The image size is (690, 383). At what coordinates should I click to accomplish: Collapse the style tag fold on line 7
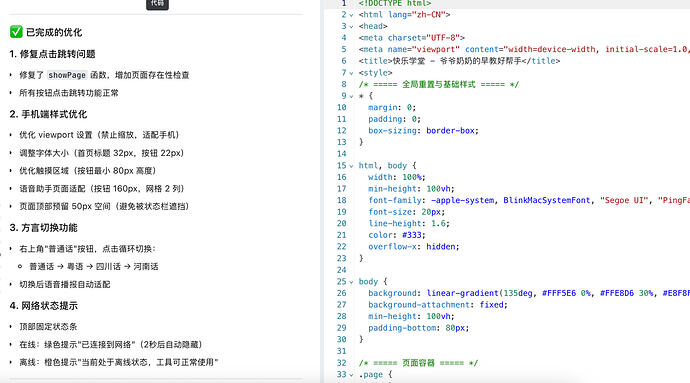351,73
